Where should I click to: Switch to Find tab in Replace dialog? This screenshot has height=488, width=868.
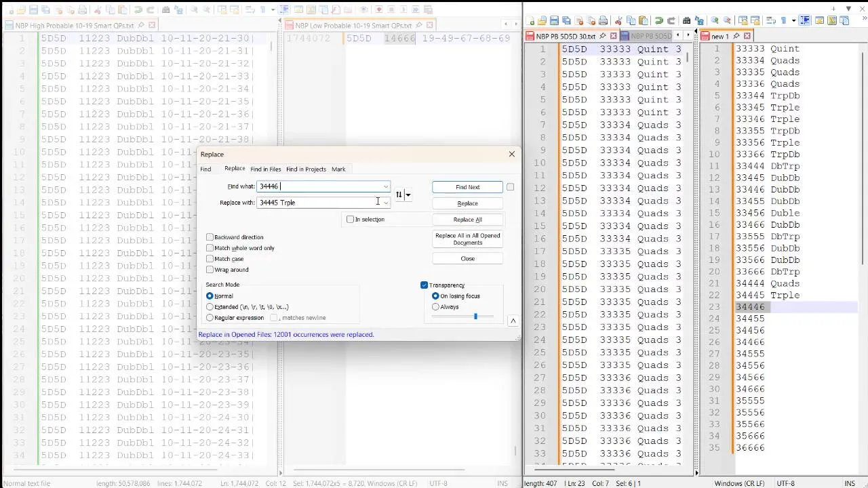[205, 169]
